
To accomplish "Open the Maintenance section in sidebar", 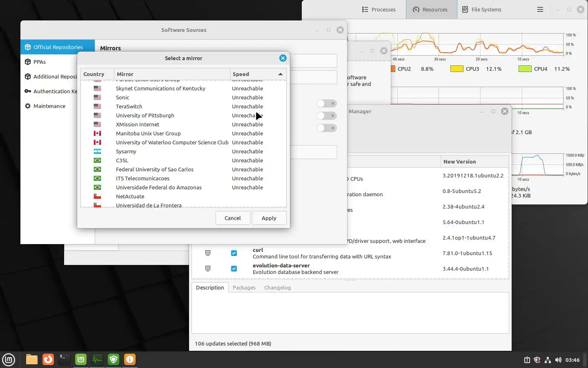I will pyautogui.click(x=49, y=106).
